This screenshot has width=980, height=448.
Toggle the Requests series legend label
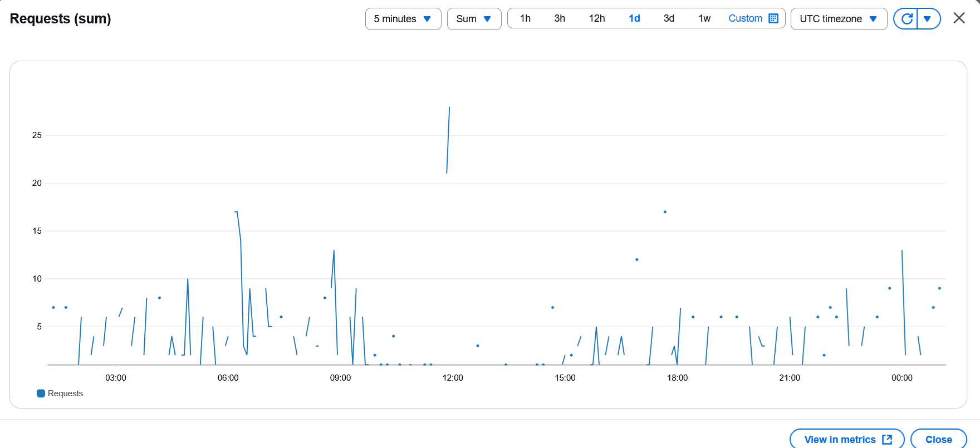(65, 393)
